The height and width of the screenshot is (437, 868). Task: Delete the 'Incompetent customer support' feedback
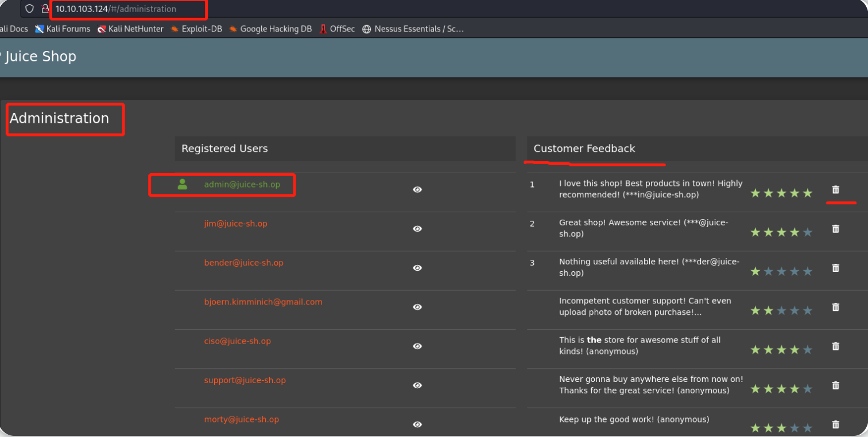(x=836, y=307)
